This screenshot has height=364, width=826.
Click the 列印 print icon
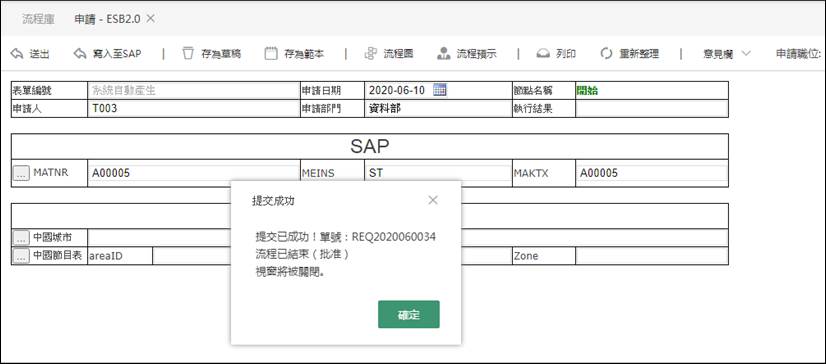click(543, 53)
